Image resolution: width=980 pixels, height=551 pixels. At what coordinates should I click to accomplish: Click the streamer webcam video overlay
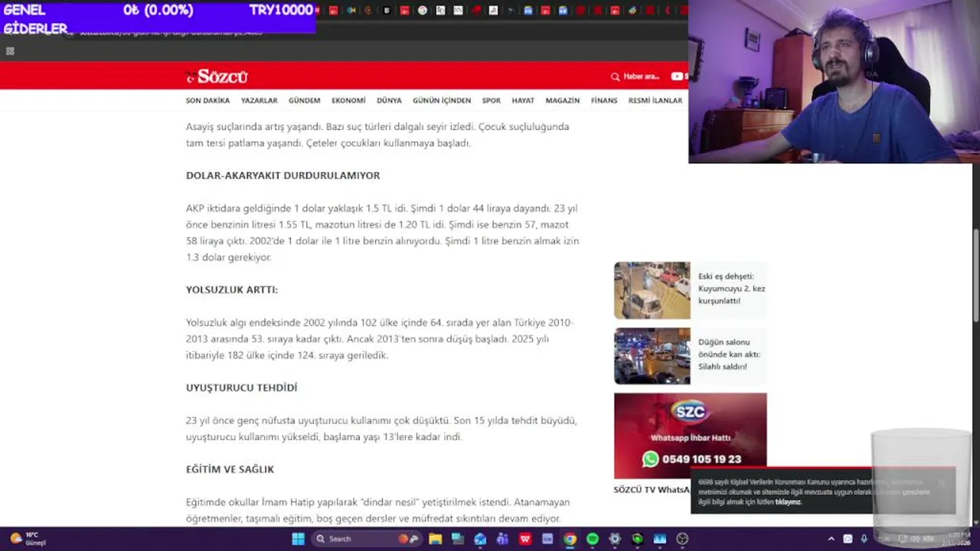(x=834, y=81)
